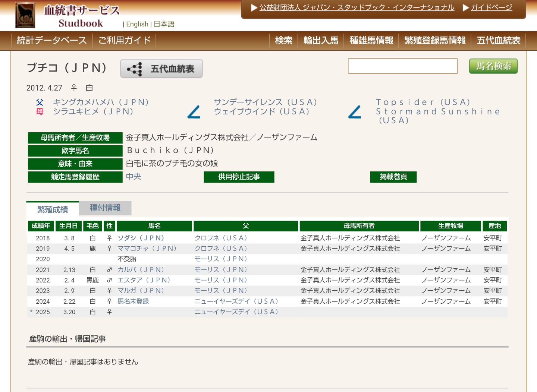Click the Studbook horse logo icon
The image size is (537, 392).
[x=25, y=15]
